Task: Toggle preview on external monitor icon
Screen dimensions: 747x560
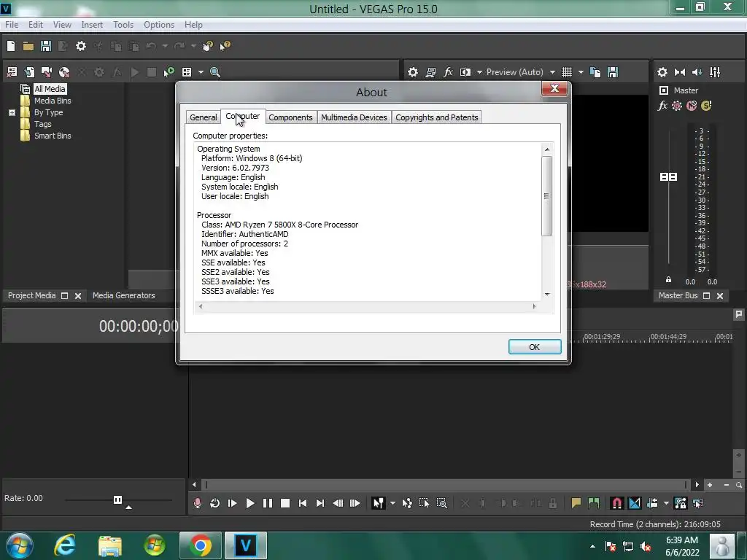Action: pyautogui.click(x=430, y=72)
